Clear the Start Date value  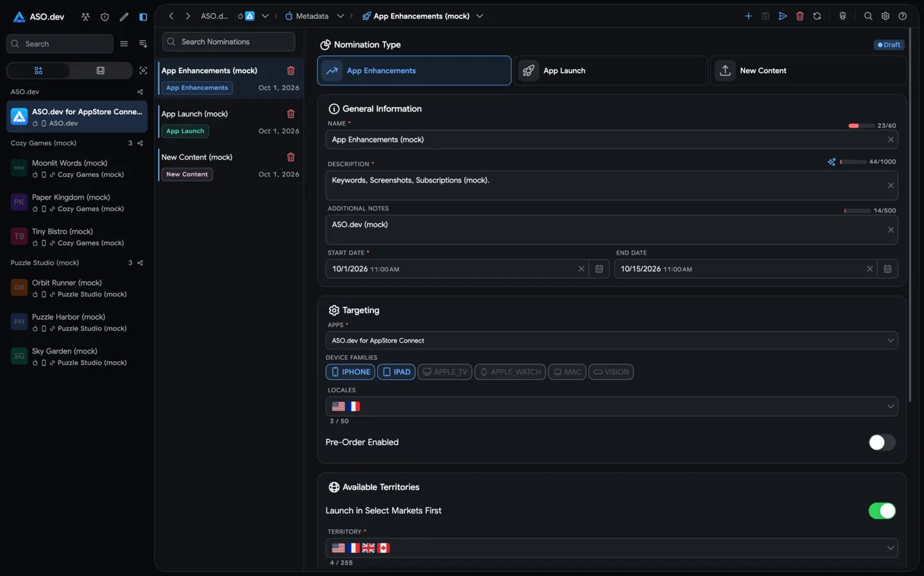(581, 269)
